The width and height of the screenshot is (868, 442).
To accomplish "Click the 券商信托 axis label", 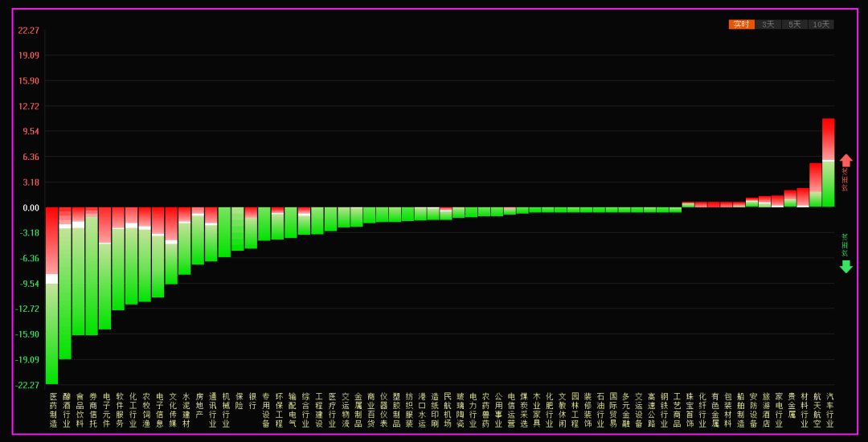I will pos(93,410).
